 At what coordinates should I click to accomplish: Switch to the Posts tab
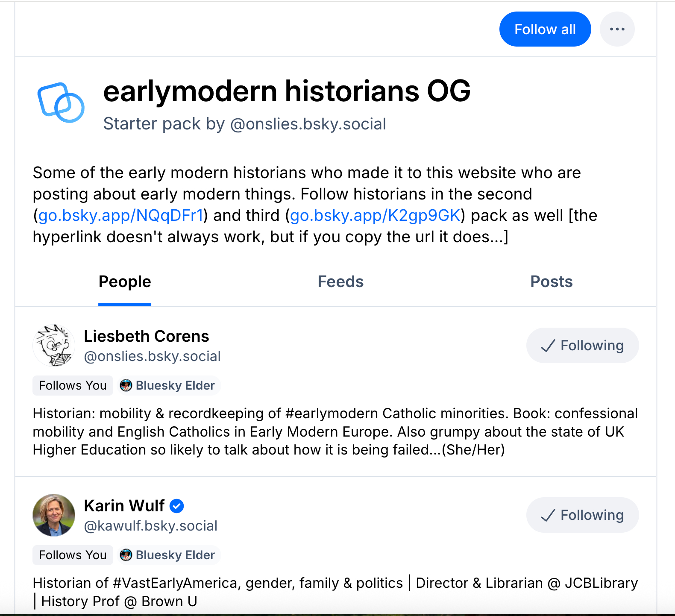coord(551,282)
